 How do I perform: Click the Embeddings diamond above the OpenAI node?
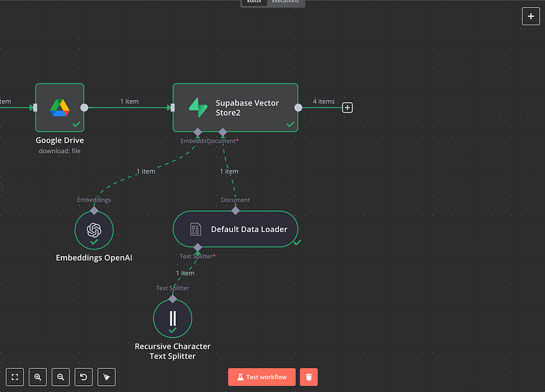tap(94, 211)
